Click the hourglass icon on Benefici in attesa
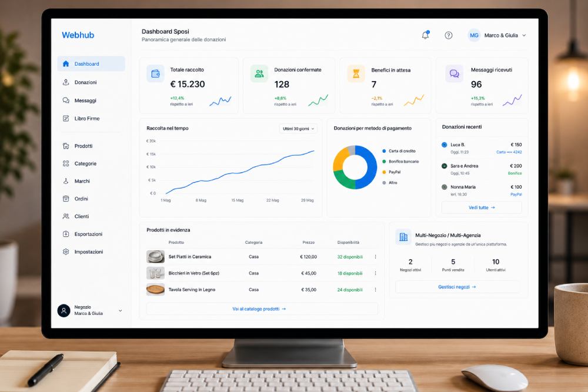588x392 pixels. tap(356, 73)
